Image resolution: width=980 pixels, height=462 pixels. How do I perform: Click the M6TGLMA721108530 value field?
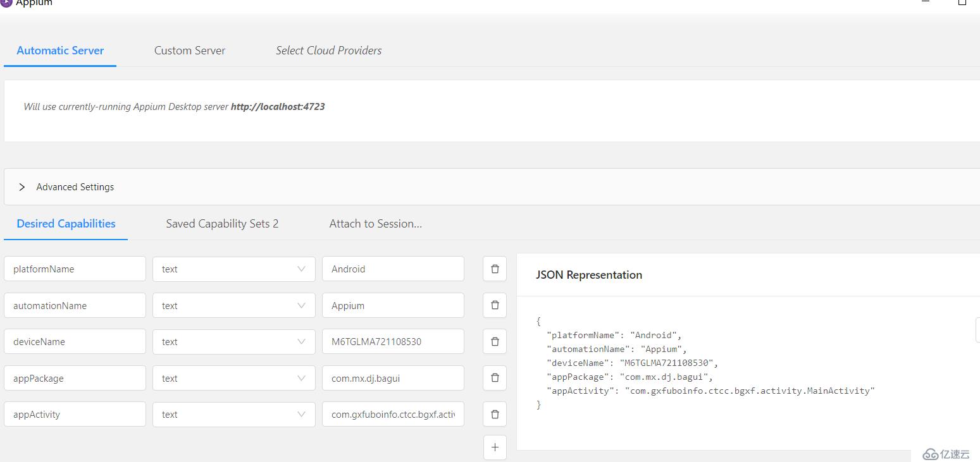393,341
